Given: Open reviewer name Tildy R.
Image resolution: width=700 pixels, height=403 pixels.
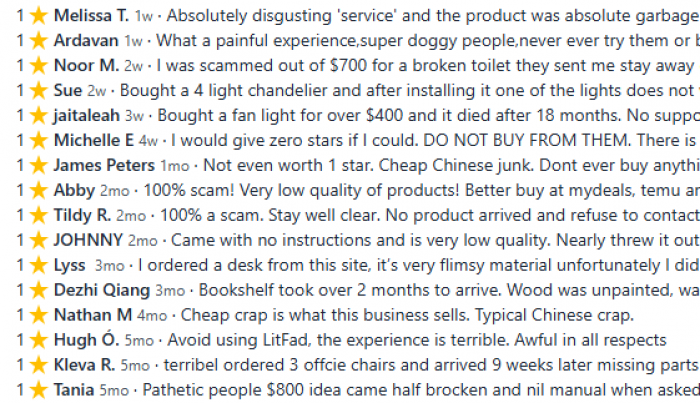Looking at the screenshot, I should 82,216.
